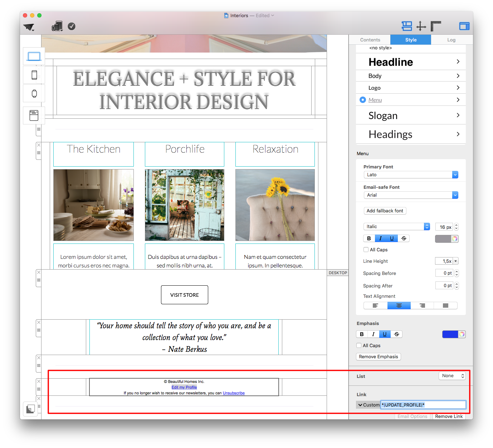Toggle the layout blocks outline icon
Viewport: 493px width, 448px height.
407,26
